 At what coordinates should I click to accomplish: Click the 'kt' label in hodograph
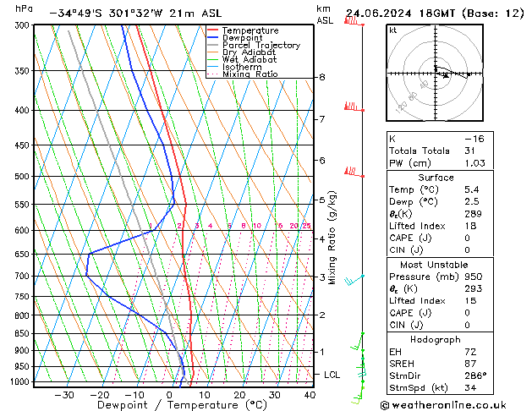click(x=393, y=30)
